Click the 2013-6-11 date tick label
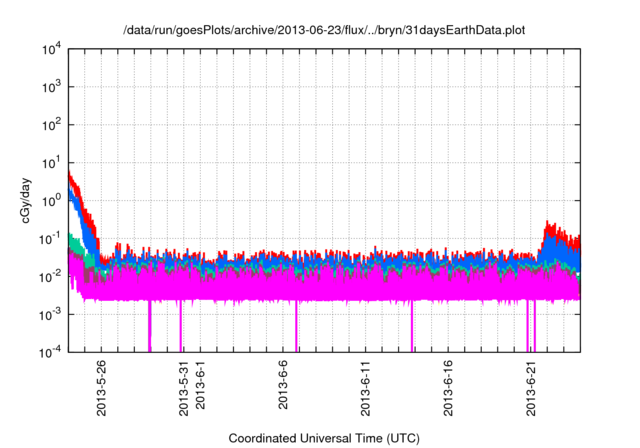This screenshot has width=640, height=448. [365, 388]
